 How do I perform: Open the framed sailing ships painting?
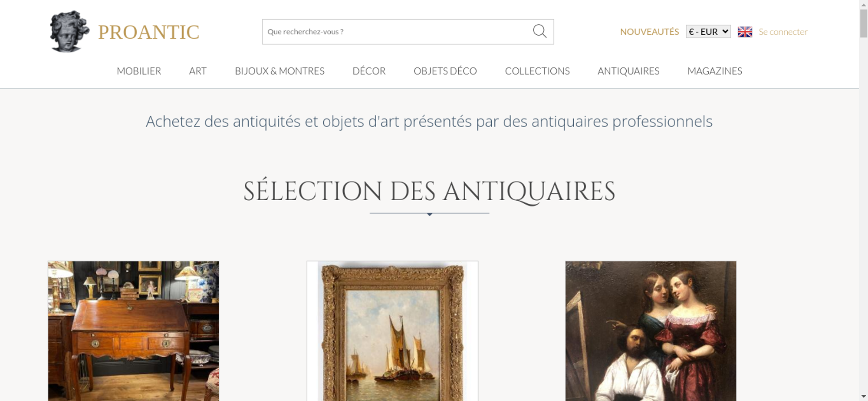pyautogui.click(x=392, y=331)
